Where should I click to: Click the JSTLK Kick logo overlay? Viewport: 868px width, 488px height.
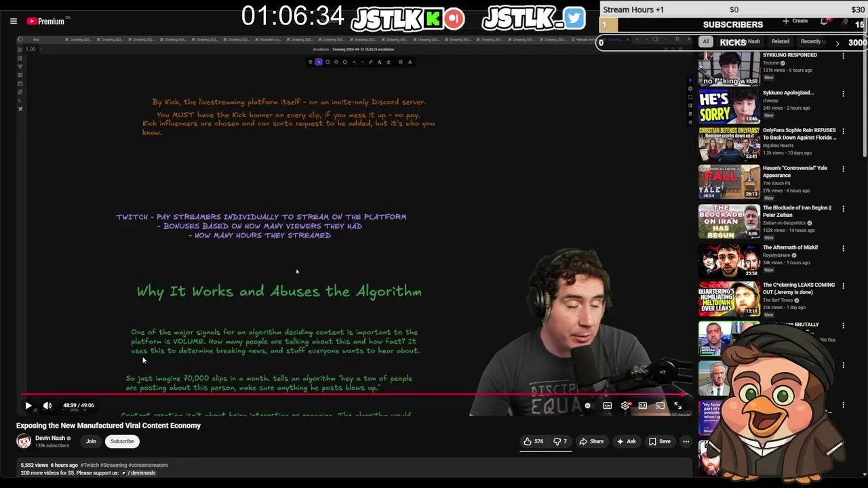(408, 18)
